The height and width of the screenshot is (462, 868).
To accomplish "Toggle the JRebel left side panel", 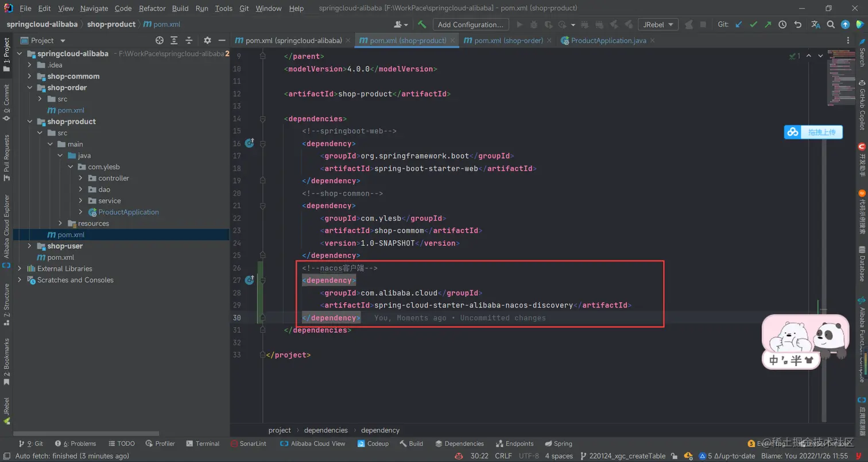I will click(6, 410).
